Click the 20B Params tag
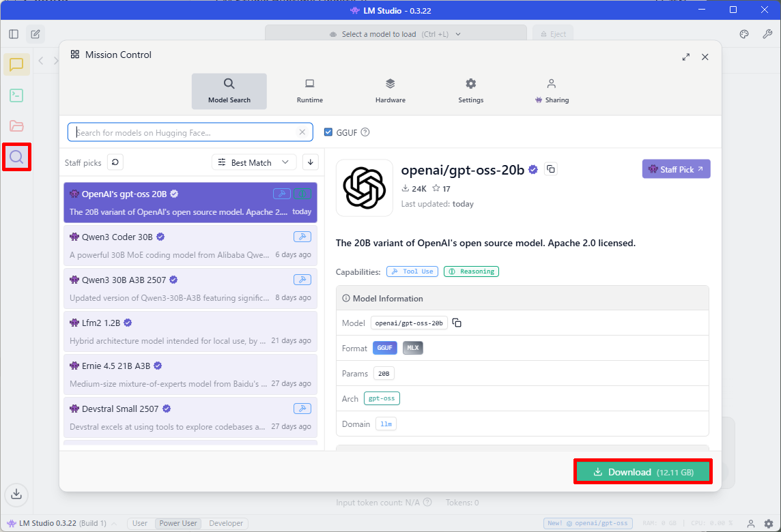The image size is (781, 532). tap(384, 373)
